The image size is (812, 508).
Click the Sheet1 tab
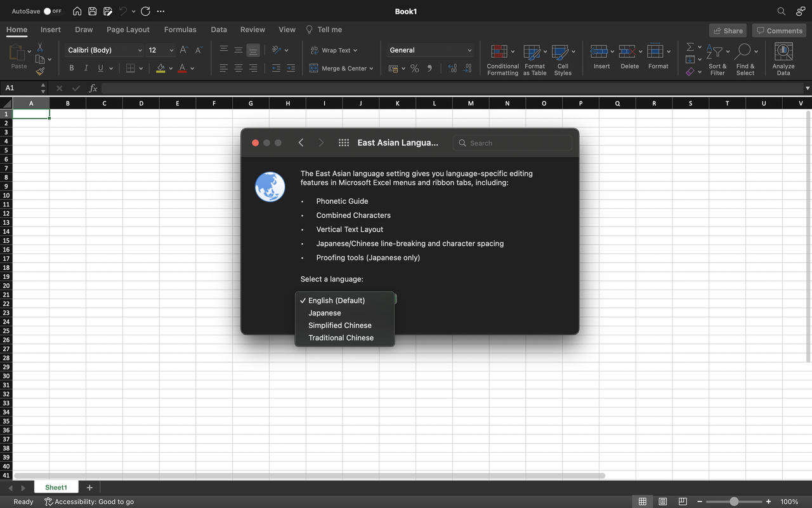[x=56, y=488]
